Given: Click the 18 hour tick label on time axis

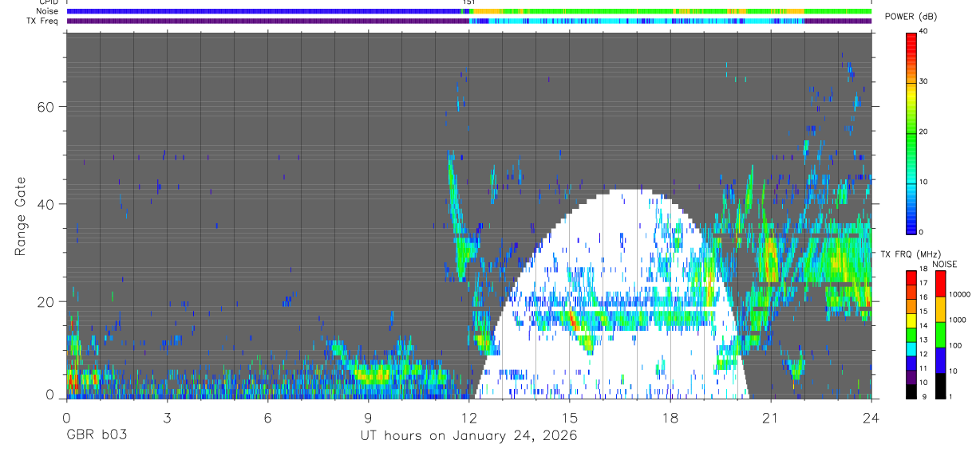Looking at the screenshot, I should point(670,417).
